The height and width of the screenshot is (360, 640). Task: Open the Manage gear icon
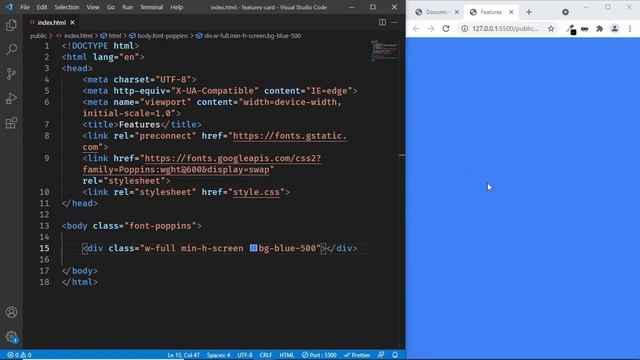tap(11, 337)
